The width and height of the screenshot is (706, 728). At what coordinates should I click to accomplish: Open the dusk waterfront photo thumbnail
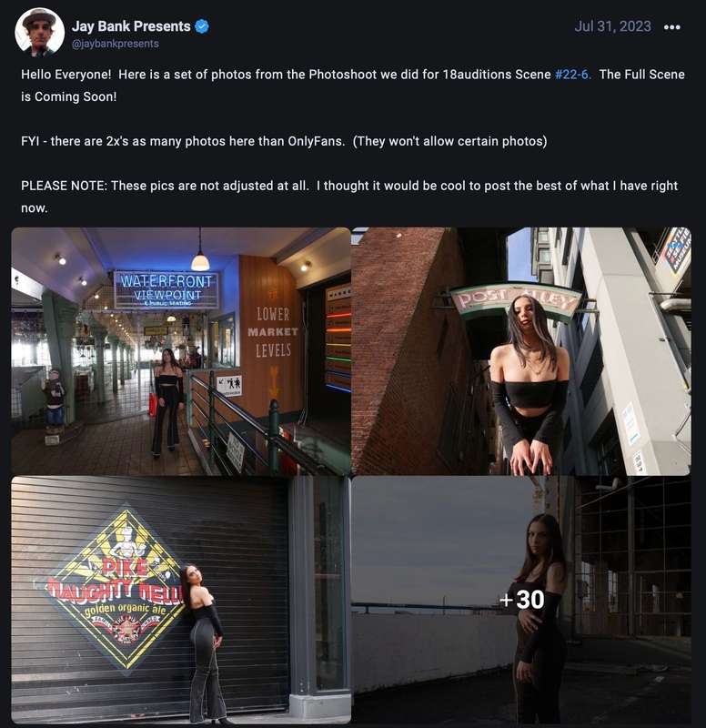[521, 600]
